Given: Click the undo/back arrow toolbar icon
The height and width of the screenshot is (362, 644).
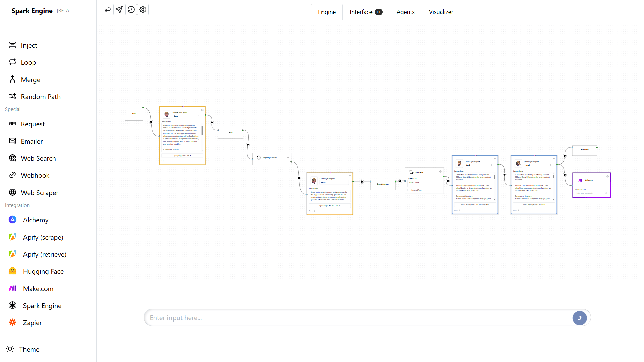Looking at the screenshot, I should [x=107, y=10].
